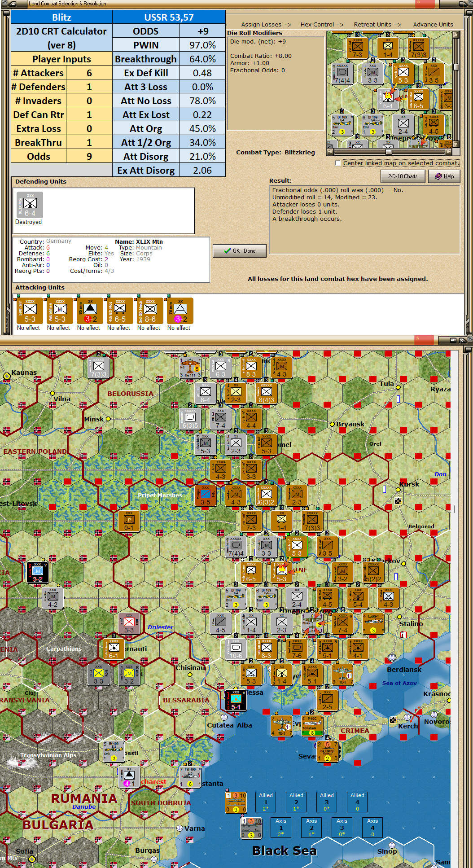
Task: Click mini map scroll left arrow
Action: pyautogui.click(x=330, y=152)
